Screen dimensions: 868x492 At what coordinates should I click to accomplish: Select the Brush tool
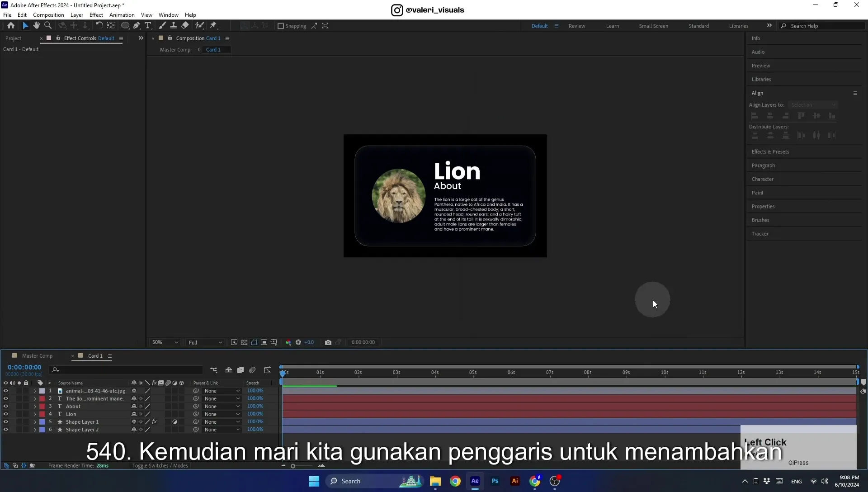pyautogui.click(x=162, y=26)
